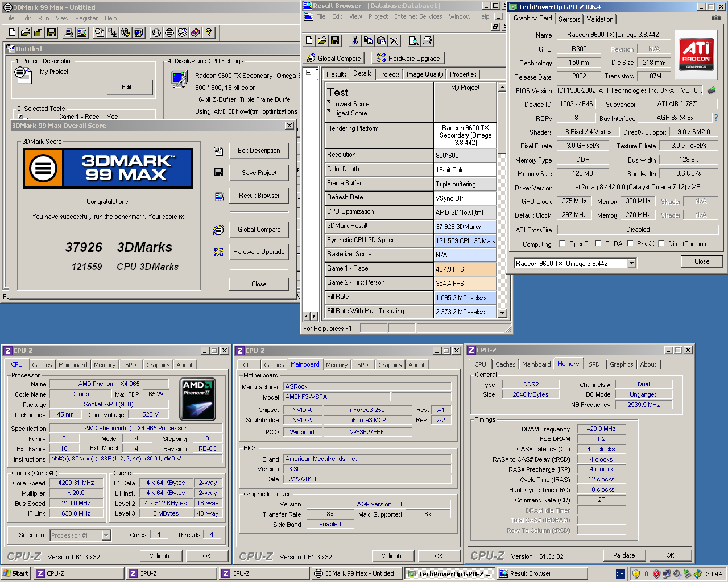
Task: Open the GPU selection dropdown in GPU-Z
Action: 631,264
